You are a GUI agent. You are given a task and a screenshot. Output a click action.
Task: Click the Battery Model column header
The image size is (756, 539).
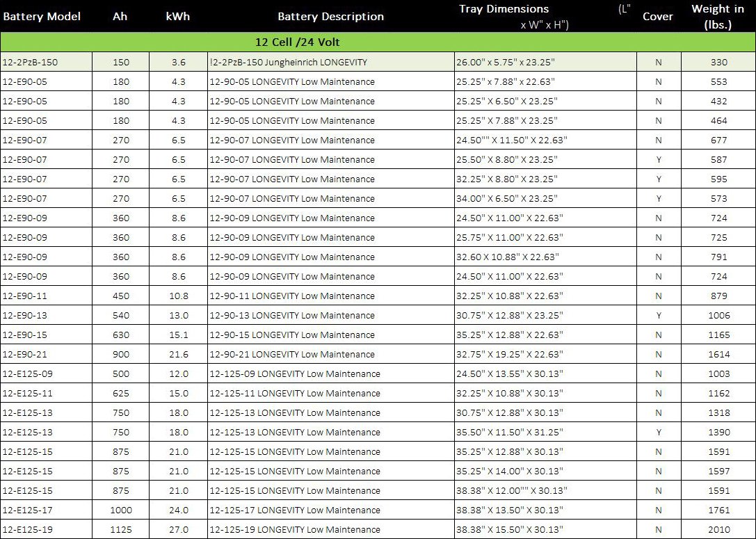click(42, 16)
